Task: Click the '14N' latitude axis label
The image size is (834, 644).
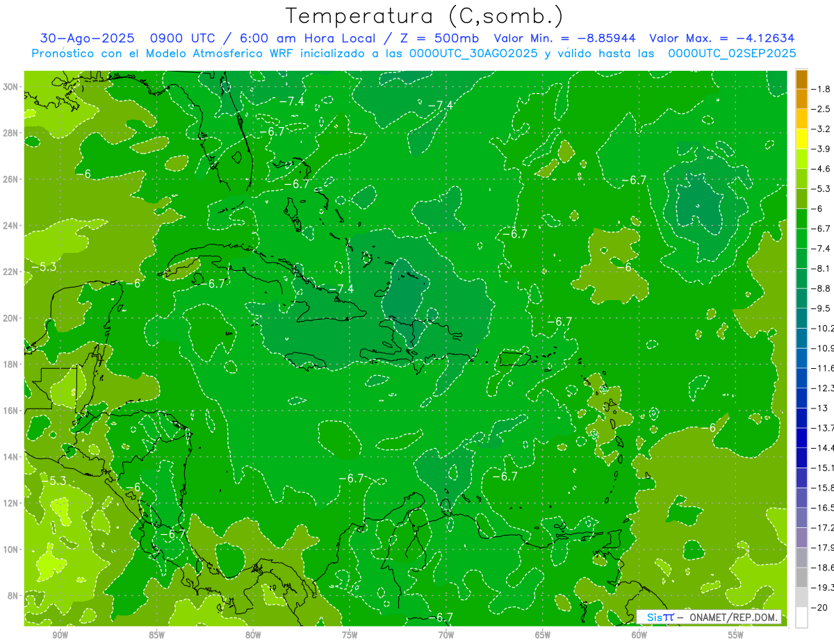Action: [12, 456]
